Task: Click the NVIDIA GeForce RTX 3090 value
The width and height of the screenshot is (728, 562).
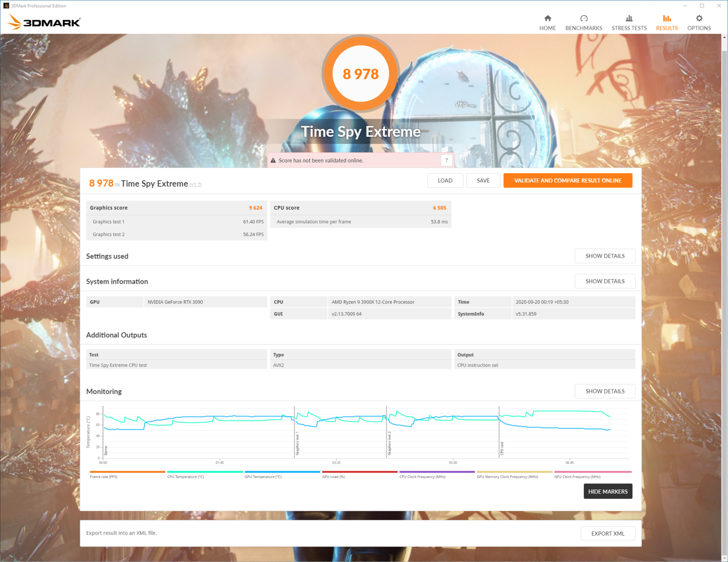Action: click(x=175, y=302)
